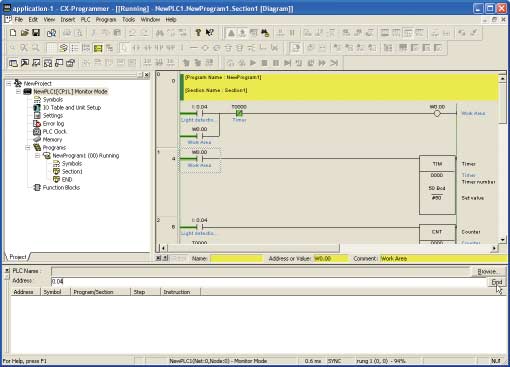Select the END tree item

[67, 180]
